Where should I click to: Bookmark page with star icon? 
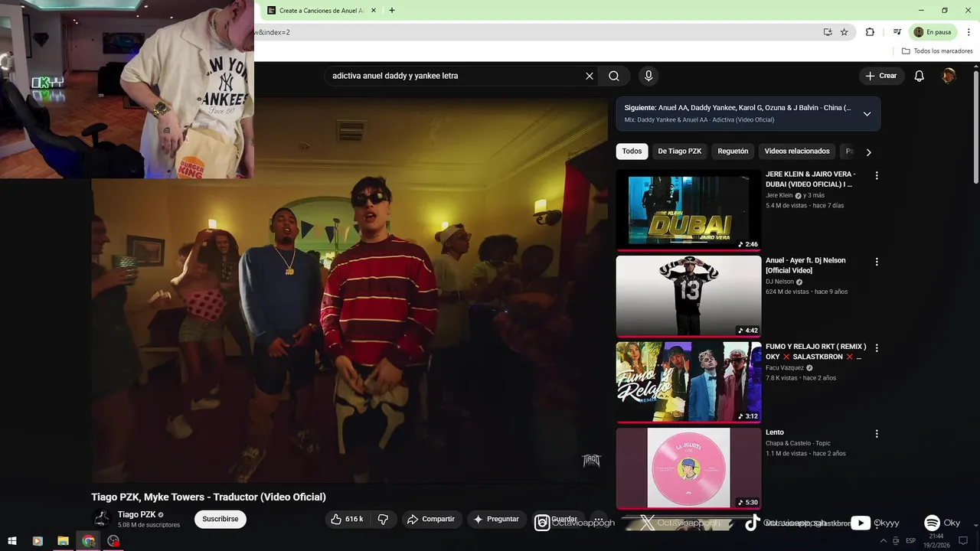click(x=844, y=32)
